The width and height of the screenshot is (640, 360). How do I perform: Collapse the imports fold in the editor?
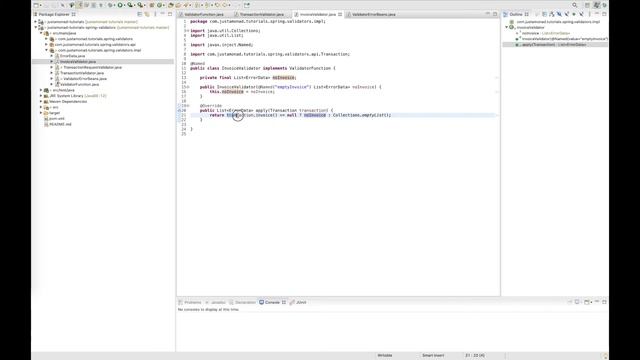[x=188, y=31]
